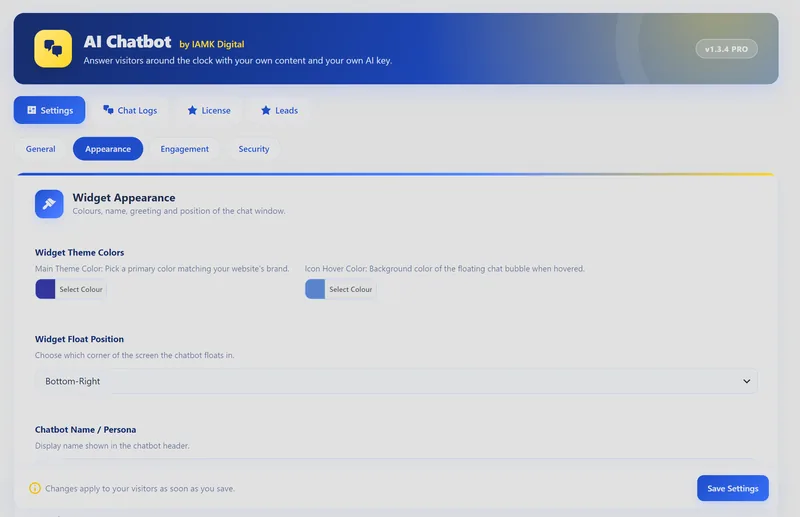Click the Save Settings button
Image resolution: width=800 pixels, height=517 pixels.
pyautogui.click(x=733, y=488)
